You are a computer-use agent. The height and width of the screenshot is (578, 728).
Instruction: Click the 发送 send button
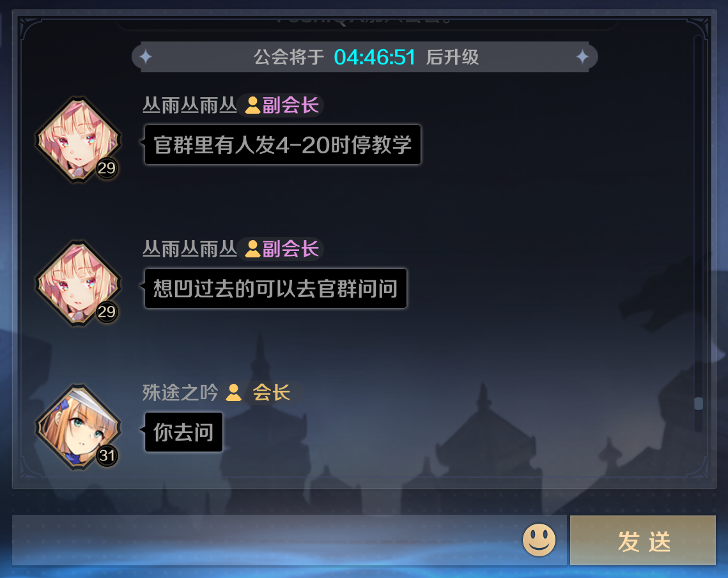click(x=643, y=540)
